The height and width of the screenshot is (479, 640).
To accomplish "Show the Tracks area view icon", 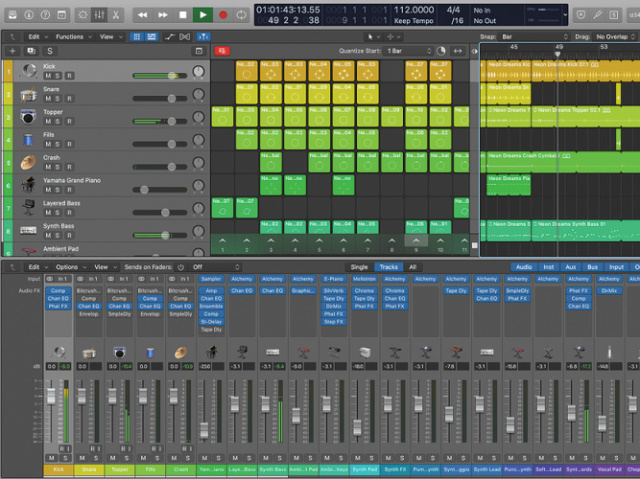I will tap(152, 37).
